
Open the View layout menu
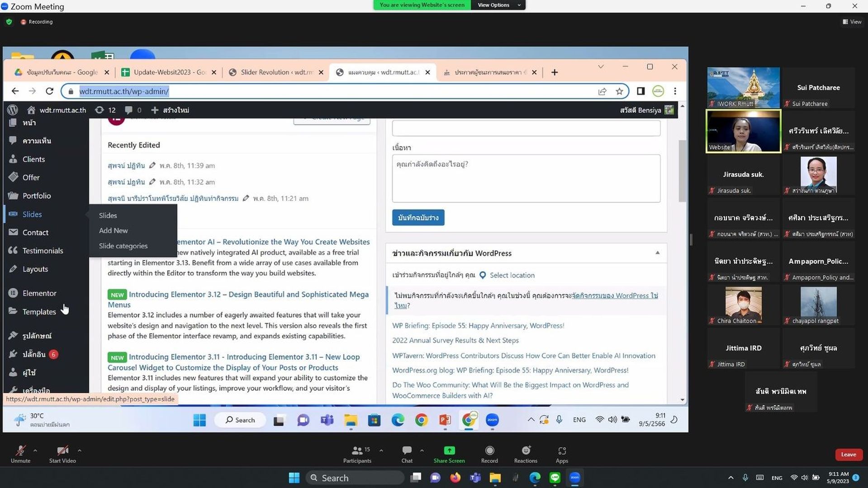pos(852,22)
